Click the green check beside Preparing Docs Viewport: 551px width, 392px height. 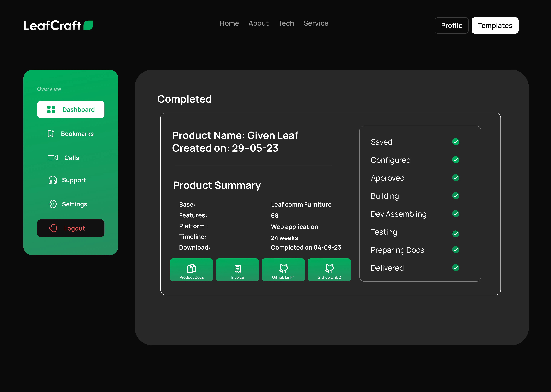coord(456,250)
